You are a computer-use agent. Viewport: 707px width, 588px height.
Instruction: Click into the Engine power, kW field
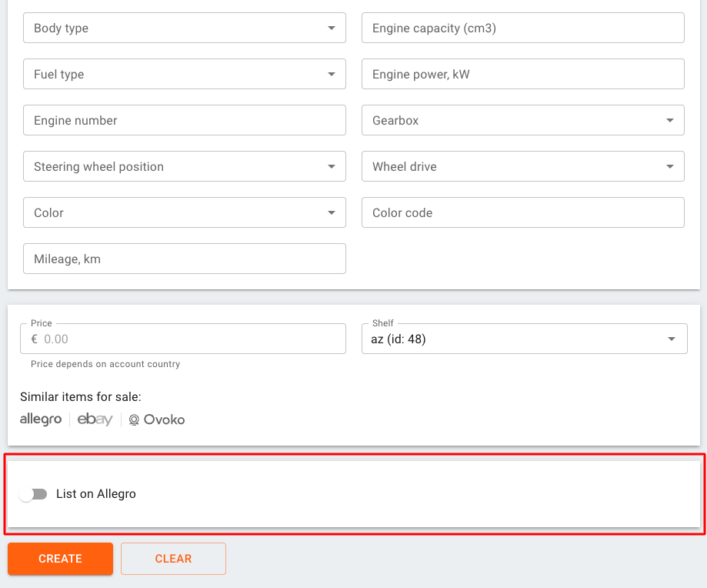click(x=523, y=74)
